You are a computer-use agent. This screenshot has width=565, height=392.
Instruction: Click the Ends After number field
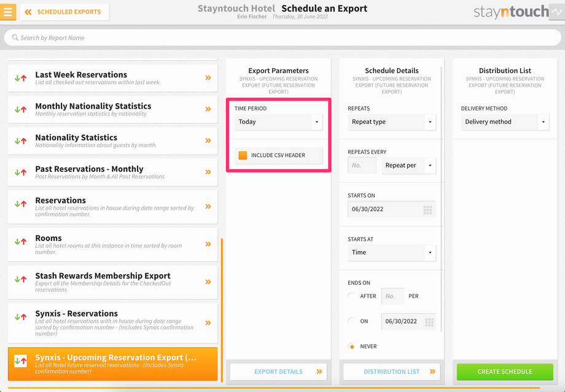tap(393, 296)
